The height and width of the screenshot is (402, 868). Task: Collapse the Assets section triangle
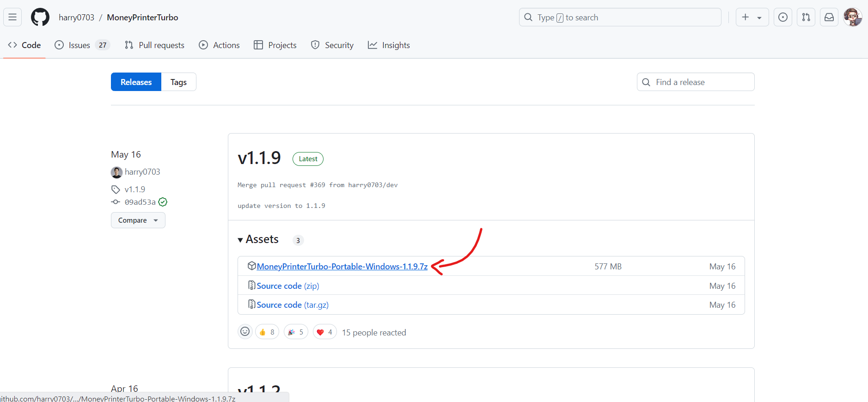240,240
